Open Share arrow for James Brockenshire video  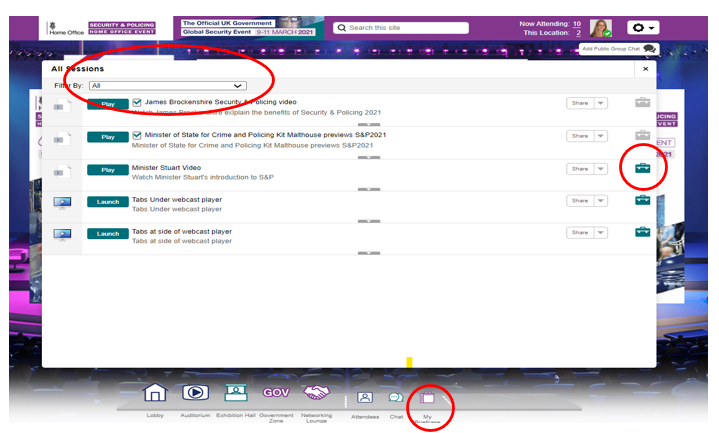coord(601,103)
